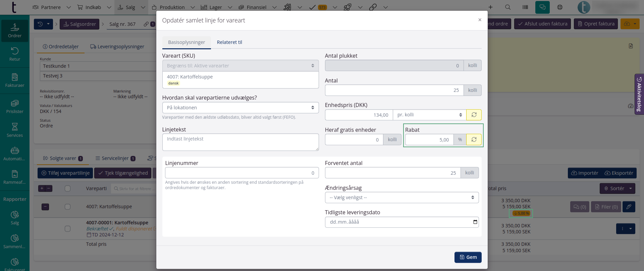This screenshot has height=271, width=644.
Task: Click the Linjetekst text area
Action: pos(240,142)
